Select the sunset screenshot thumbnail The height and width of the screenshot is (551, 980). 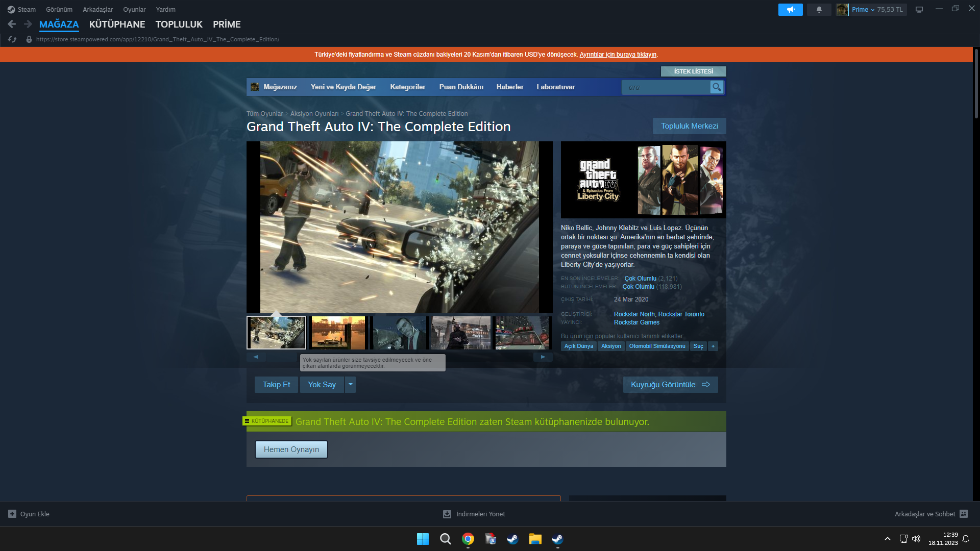[x=337, y=333]
